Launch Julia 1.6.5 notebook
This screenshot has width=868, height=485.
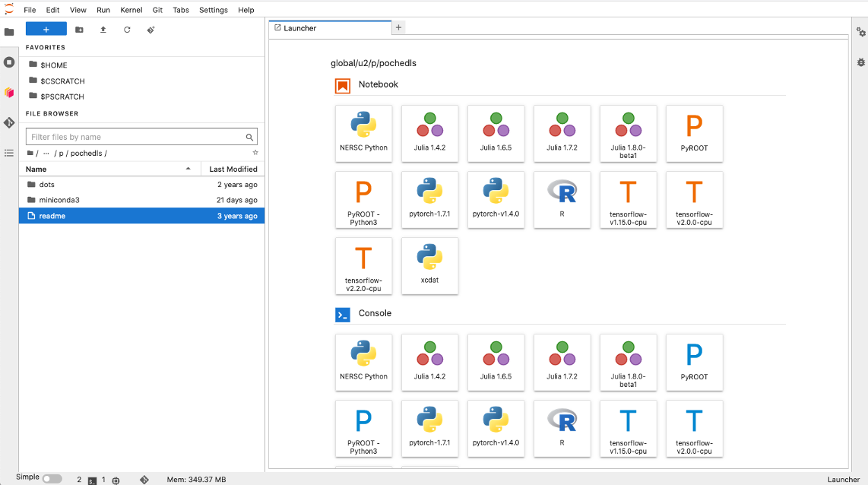(x=496, y=134)
